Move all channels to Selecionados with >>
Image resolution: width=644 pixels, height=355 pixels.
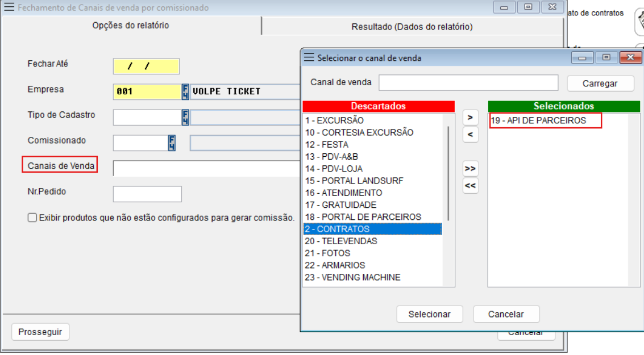470,169
